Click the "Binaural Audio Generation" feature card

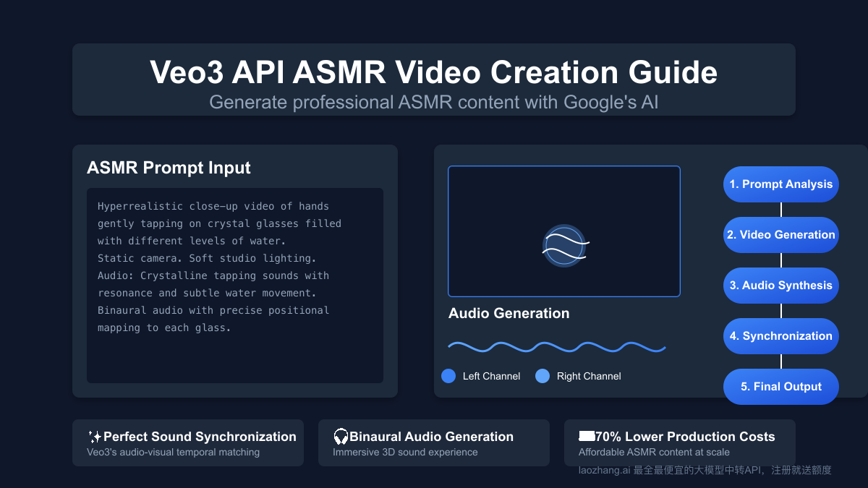click(x=434, y=442)
